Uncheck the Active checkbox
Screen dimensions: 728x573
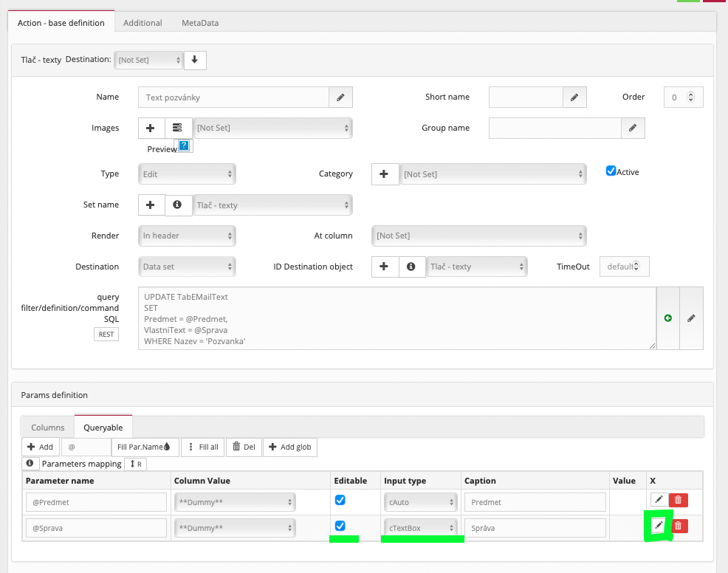pyautogui.click(x=611, y=171)
